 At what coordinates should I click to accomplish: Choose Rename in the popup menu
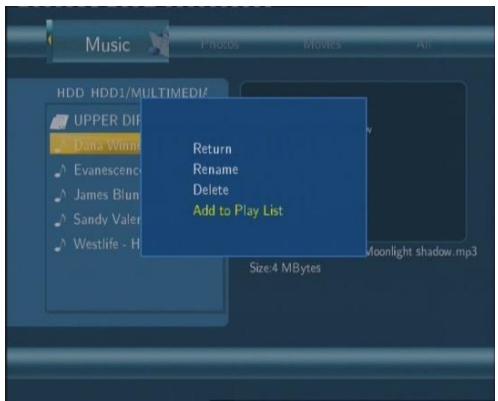tap(216, 169)
